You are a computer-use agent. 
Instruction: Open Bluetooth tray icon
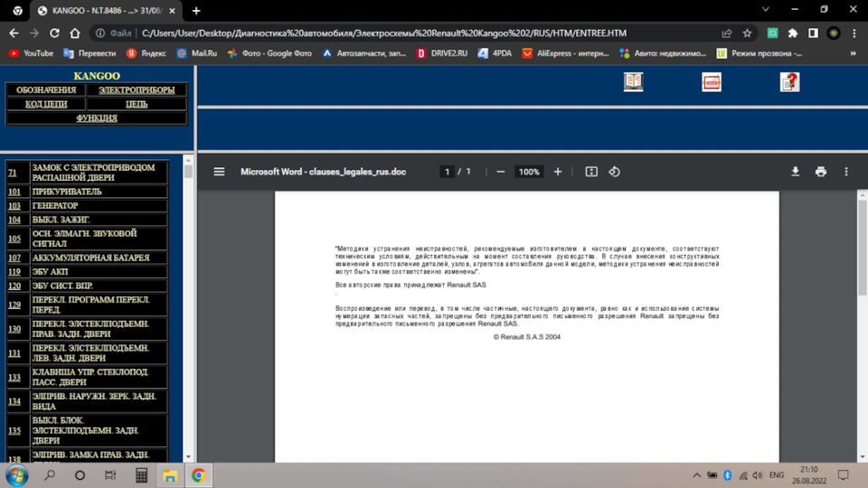[727, 475]
